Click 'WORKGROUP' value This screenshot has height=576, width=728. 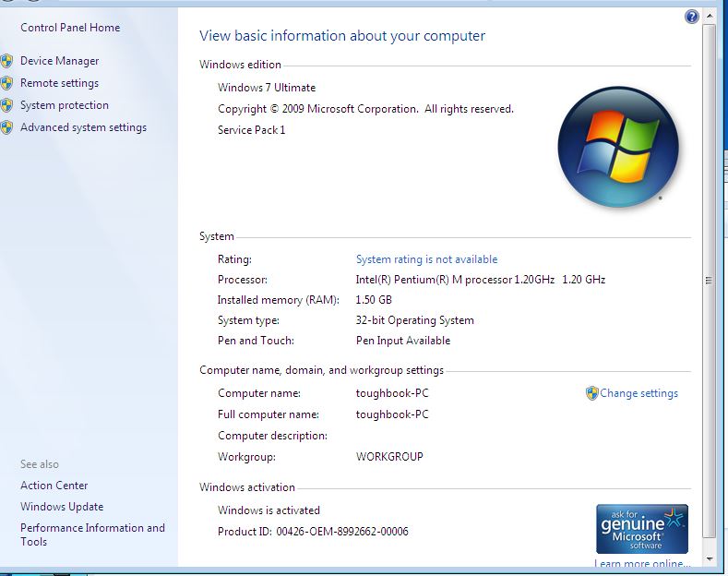[x=389, y=457]
